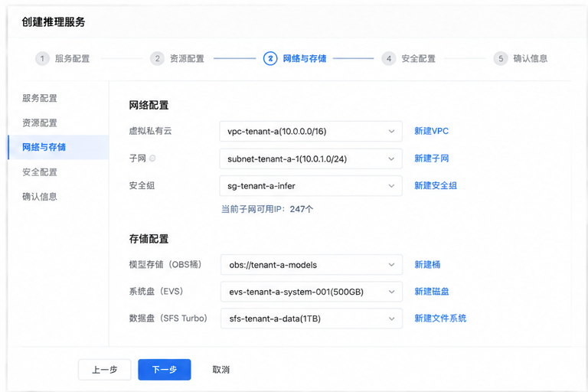The width and height of the screenshot is (588, 392).
Task: Click the 存储配置 section heading
Action: (x=149, y=239)
